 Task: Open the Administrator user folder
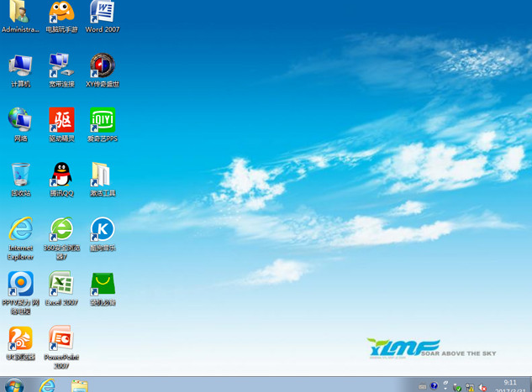(x=21, y=13)
